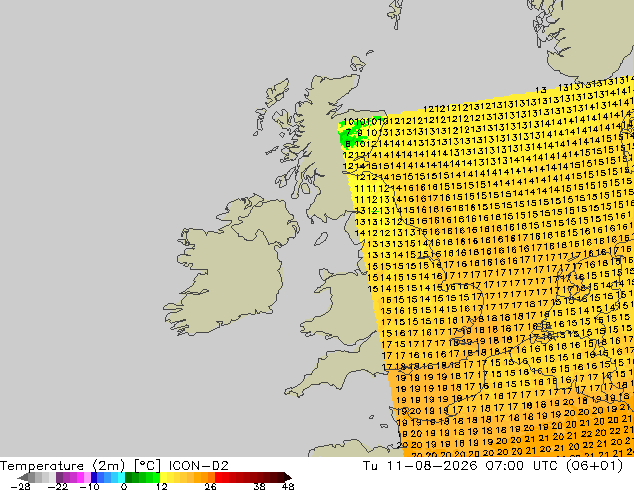
Task: Click the 'ICON-D2' model name
Action: tap(199, 466)
